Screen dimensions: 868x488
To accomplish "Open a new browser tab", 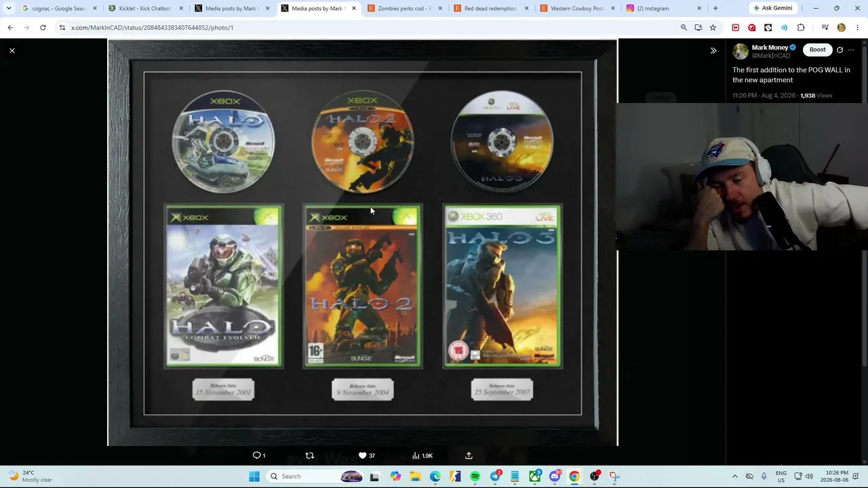I will (715, 8).
